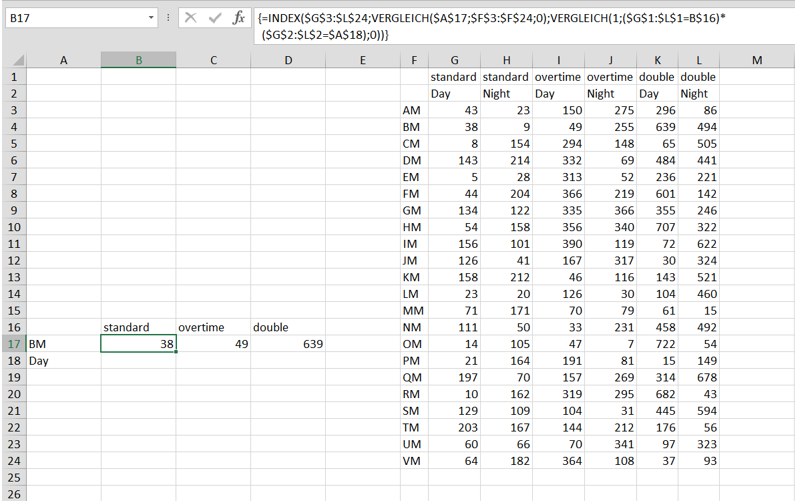
Task: Select column F header
Action: tap(414, 60)
